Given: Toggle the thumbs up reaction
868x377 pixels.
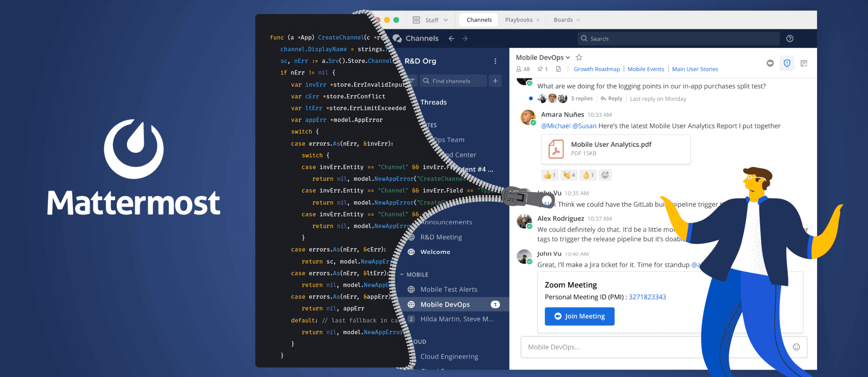Looking at the screenshot, I should point(550,175).
